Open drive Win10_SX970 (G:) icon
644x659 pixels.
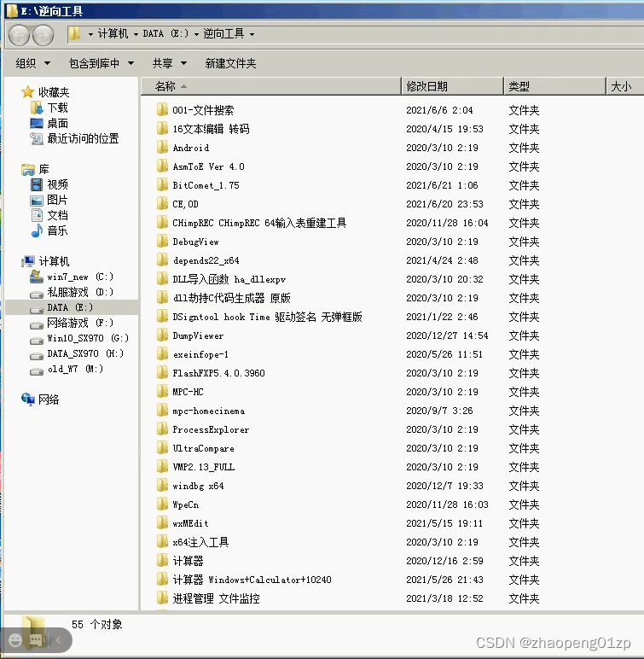(37, 341)
